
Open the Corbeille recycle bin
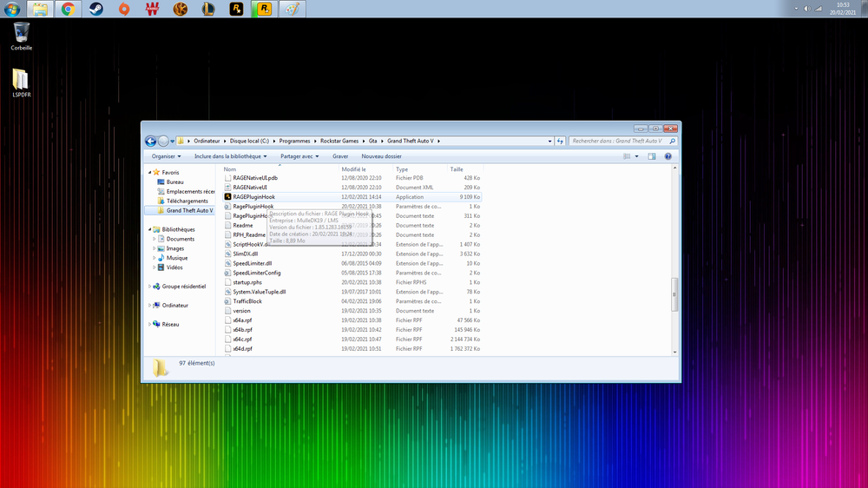point(22,34)
